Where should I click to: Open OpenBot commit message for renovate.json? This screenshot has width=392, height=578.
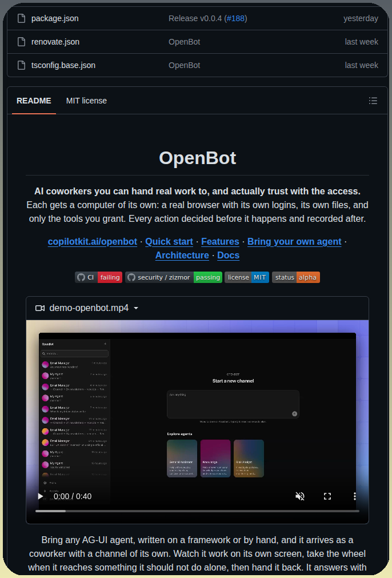[x=184, y=42]
